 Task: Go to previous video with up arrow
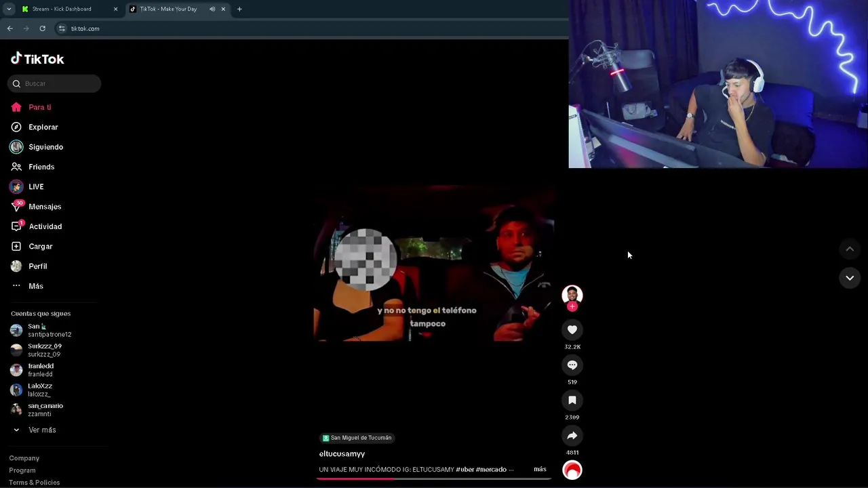click(850, 249)
